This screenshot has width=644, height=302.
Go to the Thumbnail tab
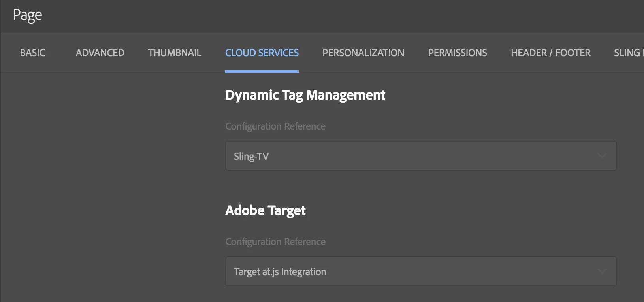coord(175,53)
